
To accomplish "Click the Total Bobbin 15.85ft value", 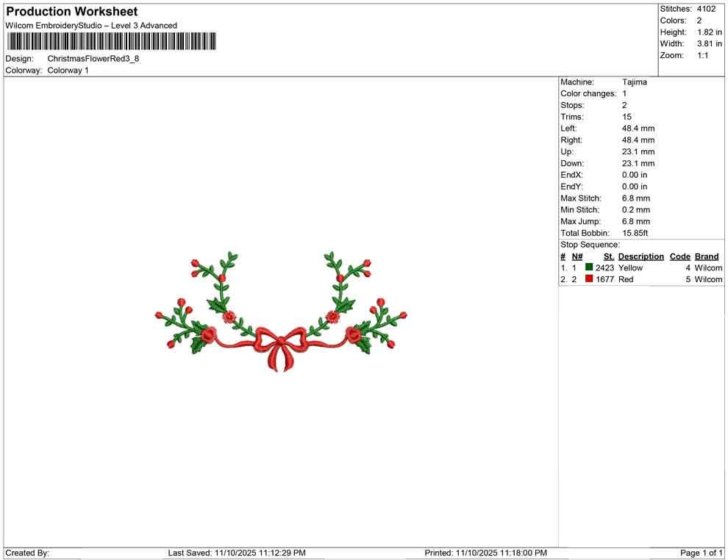I will [637, 233].
